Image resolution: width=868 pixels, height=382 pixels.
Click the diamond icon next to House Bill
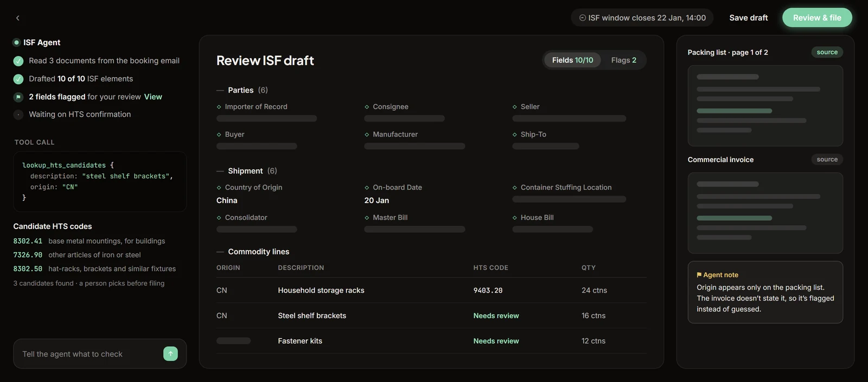click(x=515, y=218)
